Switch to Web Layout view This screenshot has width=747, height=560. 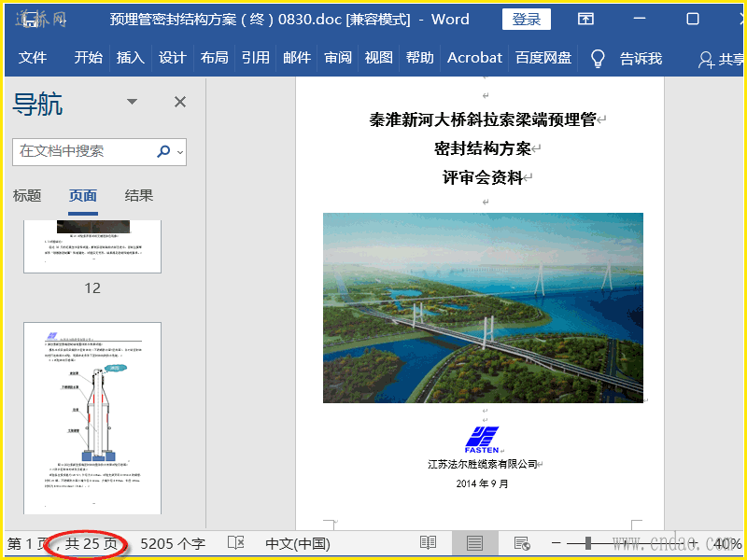point(522,543)
